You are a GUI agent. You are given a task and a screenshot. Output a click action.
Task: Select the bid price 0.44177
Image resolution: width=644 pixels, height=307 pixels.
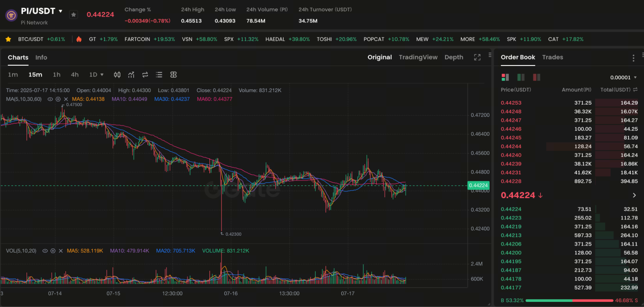(511, 288)
